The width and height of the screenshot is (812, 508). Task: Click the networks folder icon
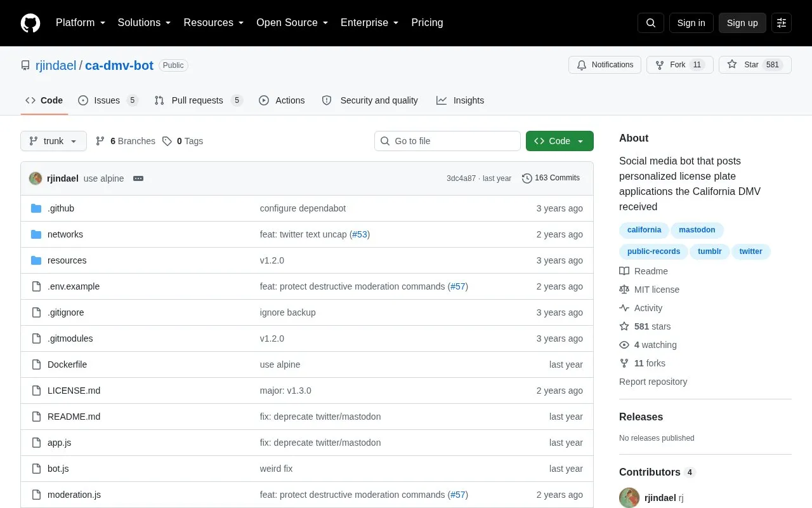36,234
